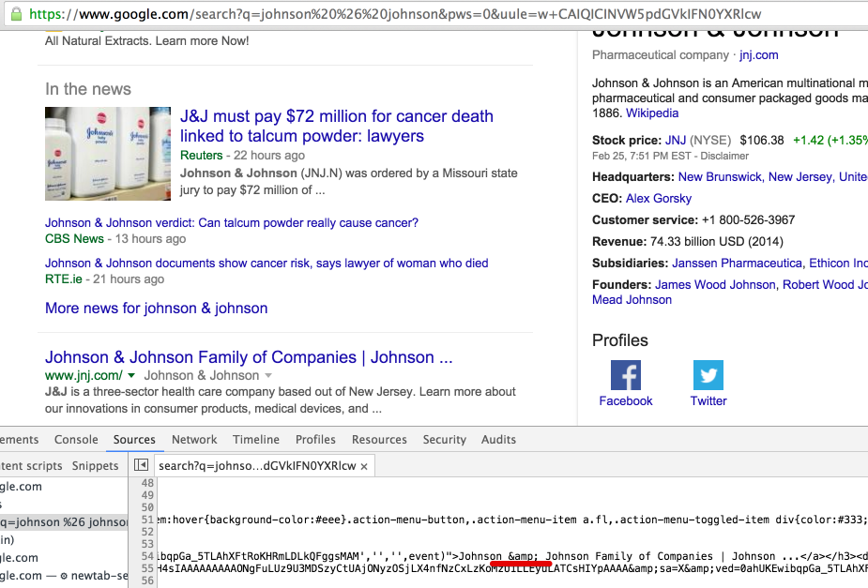Open the Security tab
The width and height of the screenshot is (868, 588).
(445, 439)
